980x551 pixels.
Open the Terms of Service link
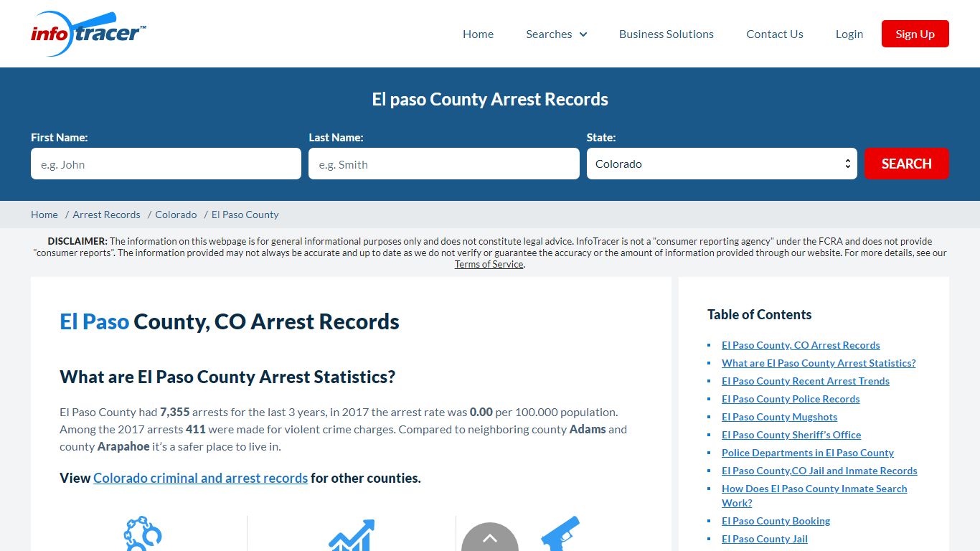489,264
